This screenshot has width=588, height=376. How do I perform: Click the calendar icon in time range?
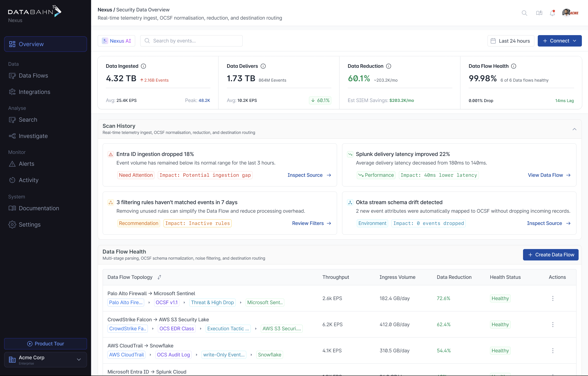click(x=493, y=41)
